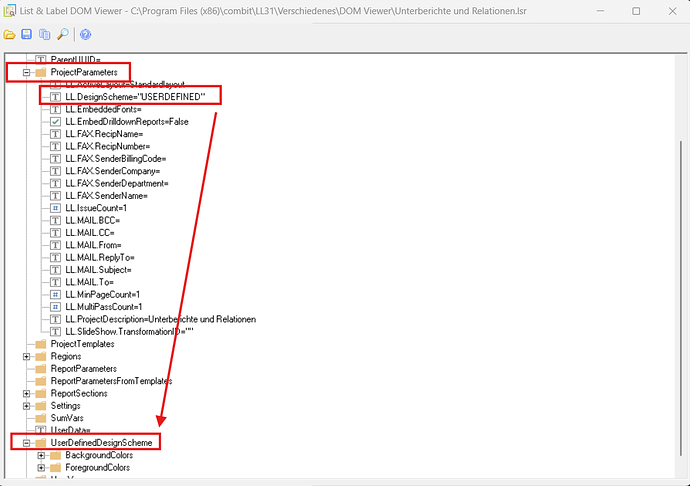This screenshot has height=486, width=690.
Task: Click the copy toolbar icon
Action: click(44, 34)
